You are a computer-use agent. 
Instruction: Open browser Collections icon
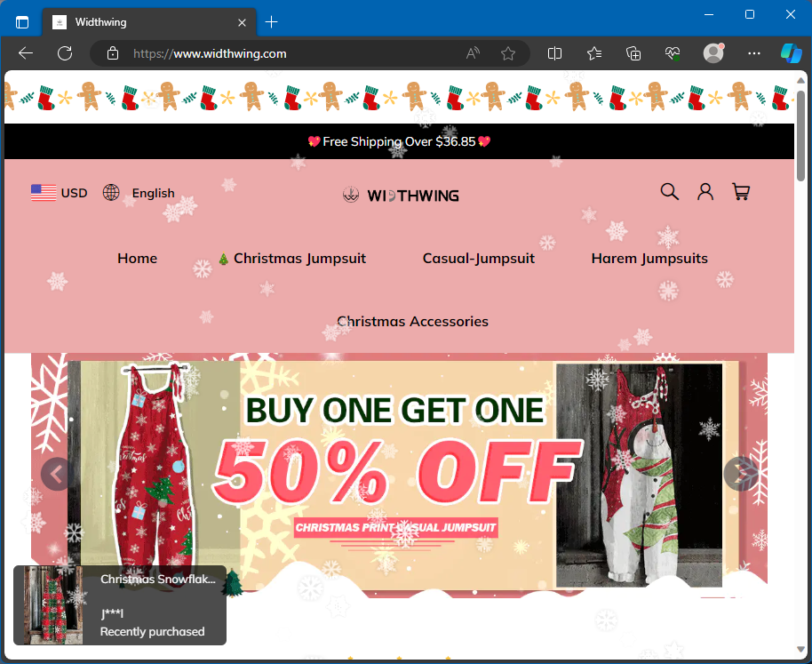[x=633, y=53]
